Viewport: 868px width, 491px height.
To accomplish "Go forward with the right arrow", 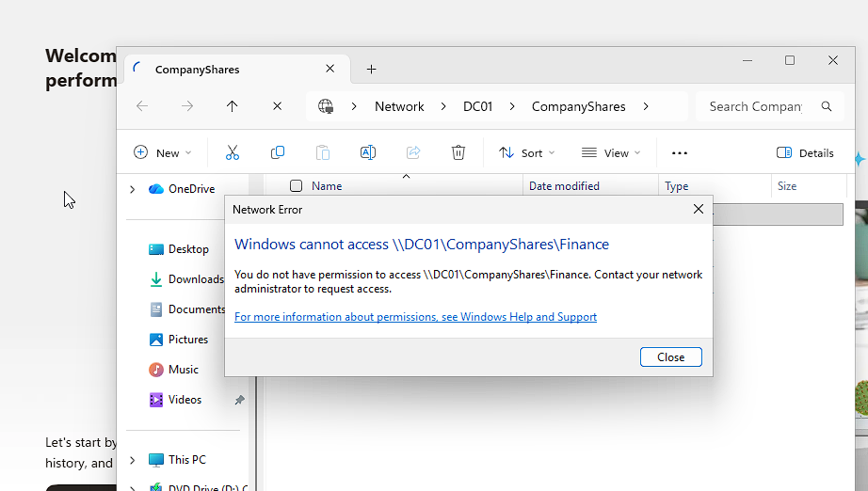I will click(x=187, y=106).
